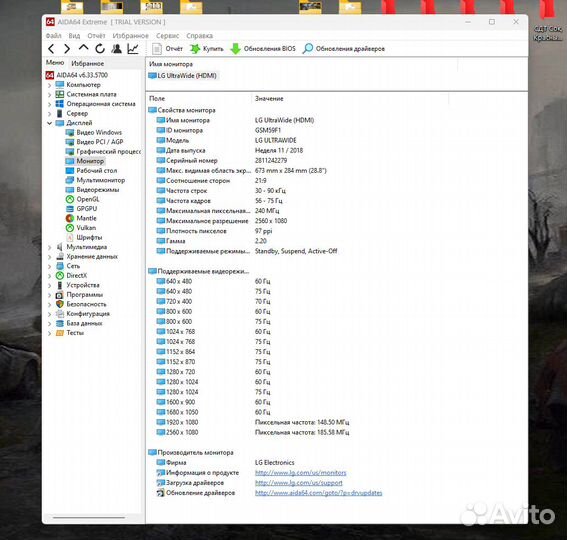This screenshot has height=540, width=567.
Task: Expand the DirectX tree node
Action: 50,276
